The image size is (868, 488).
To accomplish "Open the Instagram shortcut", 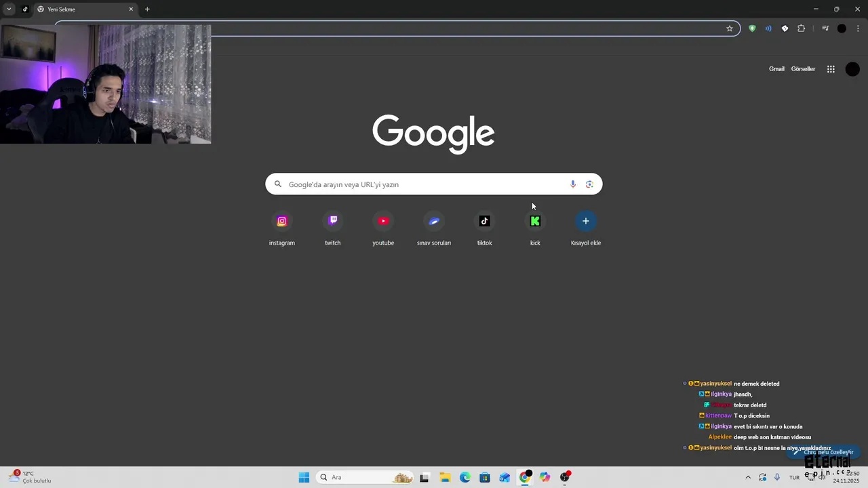I will coord(282,228).
